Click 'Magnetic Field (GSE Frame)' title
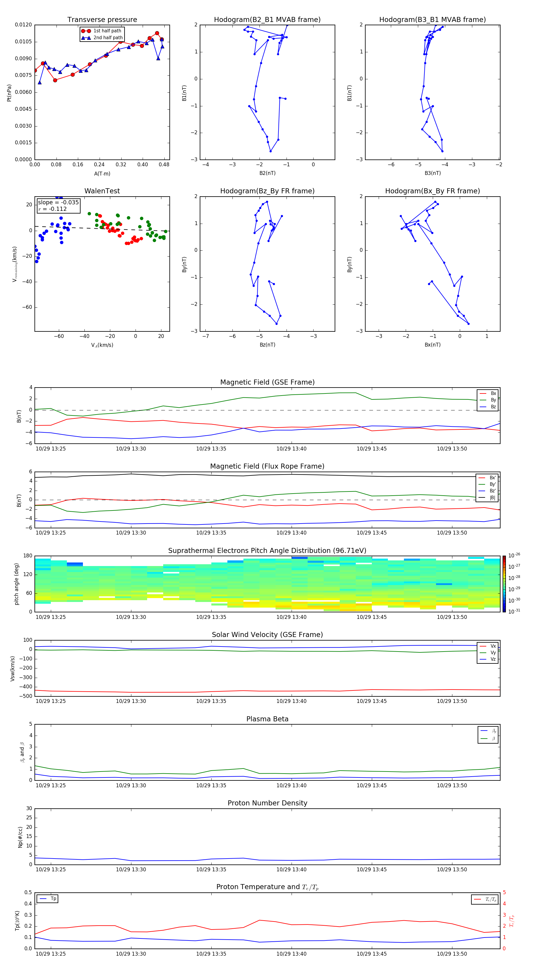The width and height of the screenshot is (535, 980). (x=267, y=382)
